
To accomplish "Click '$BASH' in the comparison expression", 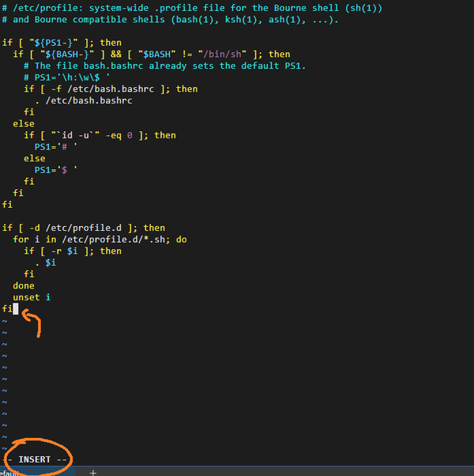I will 156,54.
